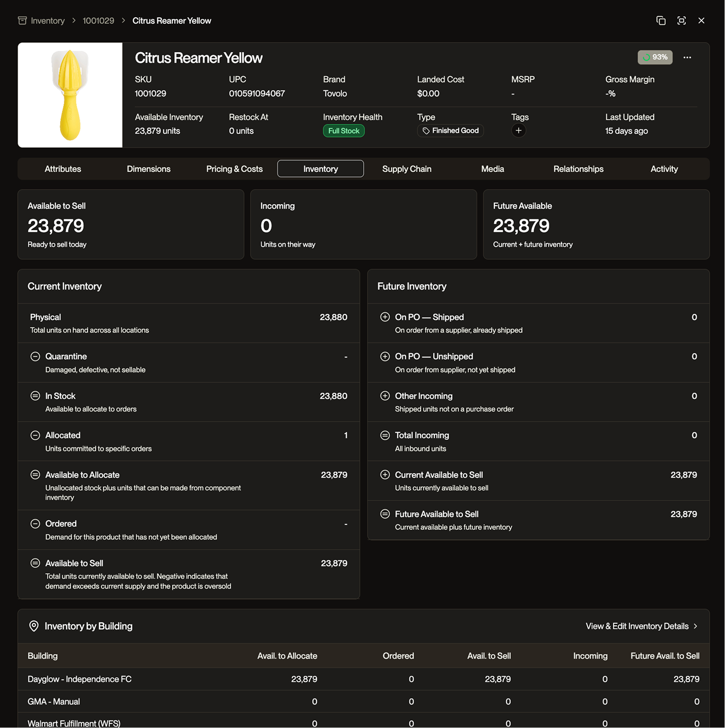Screen dimensions: 725x728
Task: Open 1001029 breadcrumb link
Action: [99, 21]
